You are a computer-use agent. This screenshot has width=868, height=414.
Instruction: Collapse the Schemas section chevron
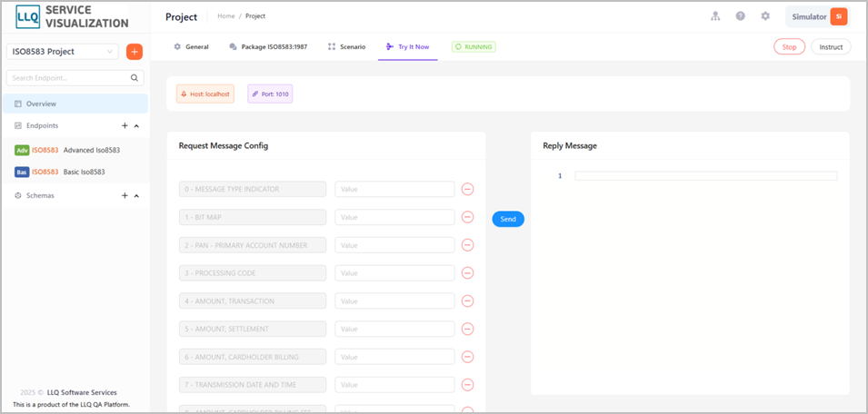pos(136,196)
